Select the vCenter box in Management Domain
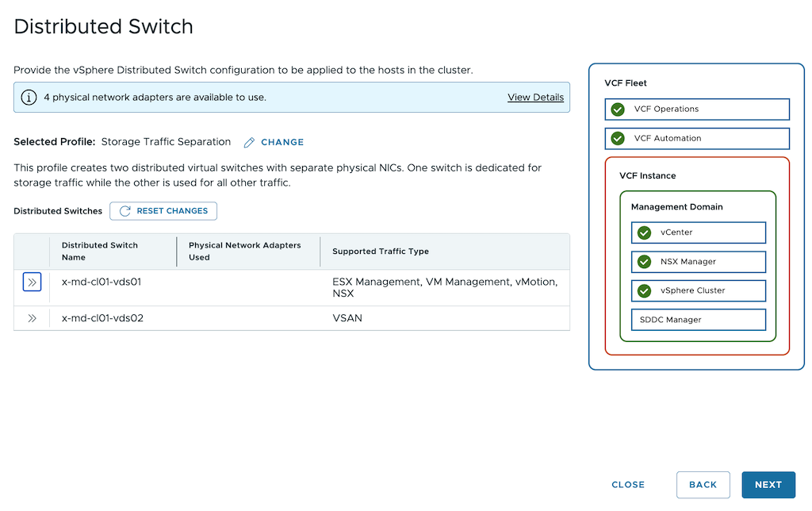The height and width of the screenshot is (511, 812). [698, 232]
